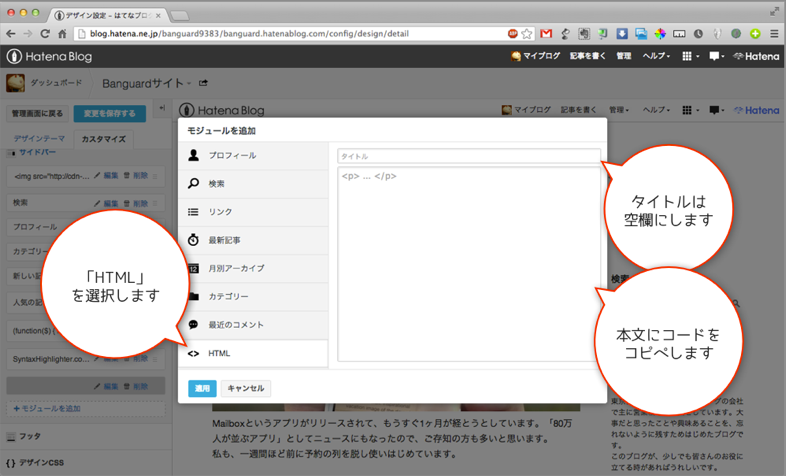Viewport: 786px width, 476px height.
Task: Click the colorful pinwheel extension icon
Action: pyautogui.click(x=660, y=34)
